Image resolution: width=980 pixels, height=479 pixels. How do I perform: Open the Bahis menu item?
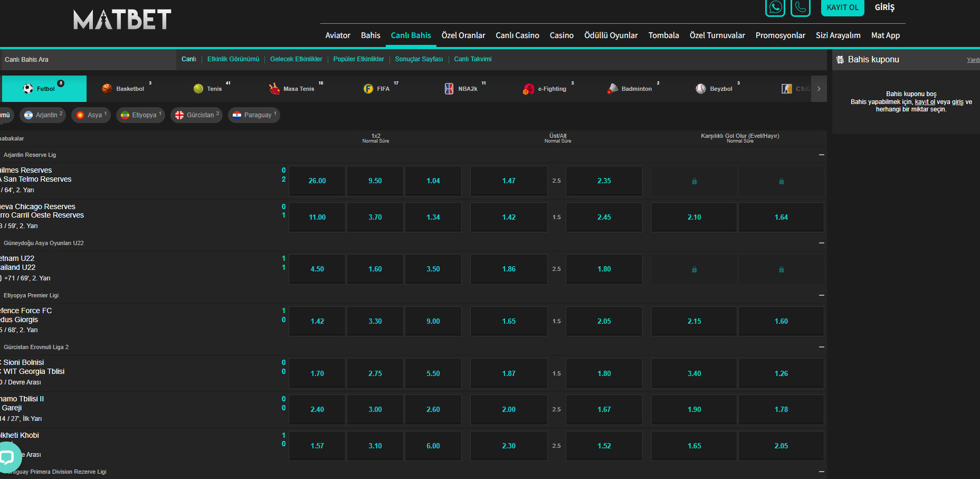click(370, 35)
